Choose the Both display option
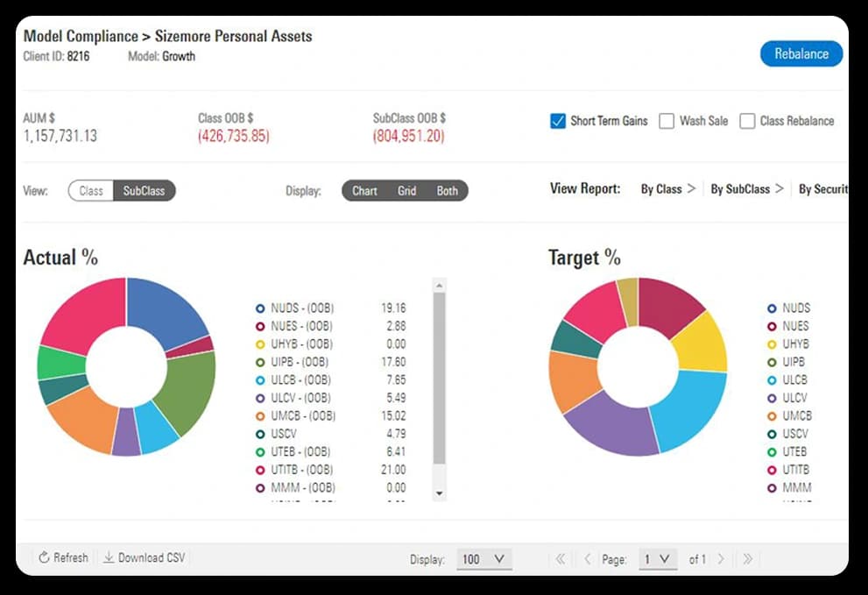Image resolution: width=868 pixels, height=595 pixels. 447,190
